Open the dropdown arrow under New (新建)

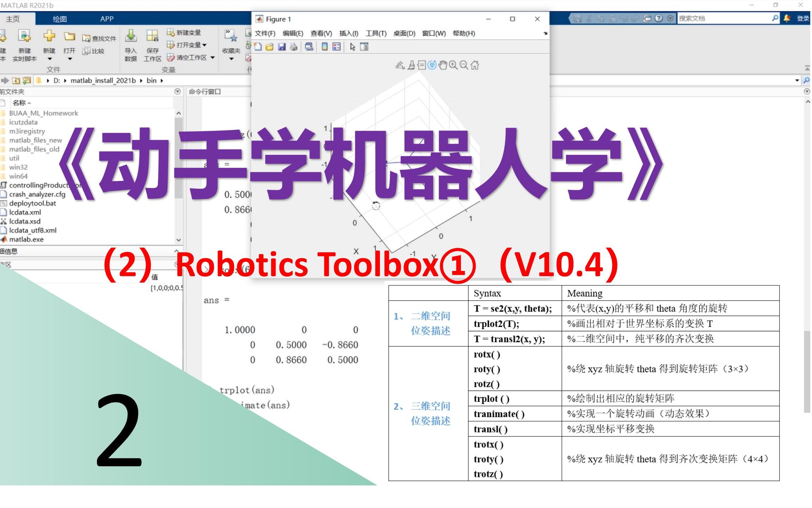pos(50,59)
